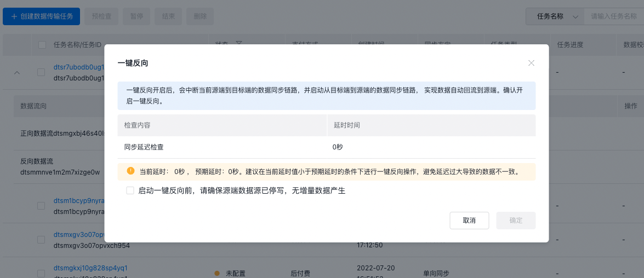
Task: Click the 取消 button in dialog
Action: point(469,221)
